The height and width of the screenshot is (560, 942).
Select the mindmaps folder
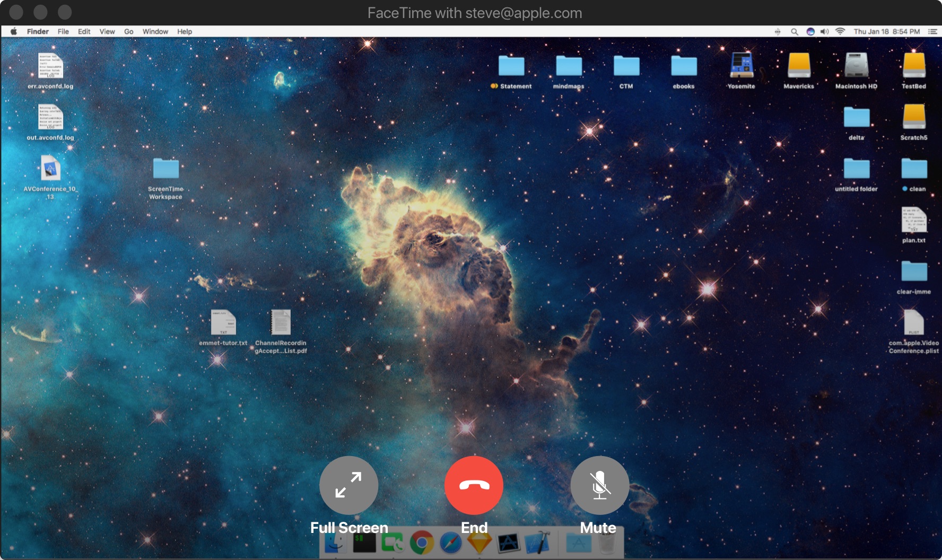coord(569,71)
